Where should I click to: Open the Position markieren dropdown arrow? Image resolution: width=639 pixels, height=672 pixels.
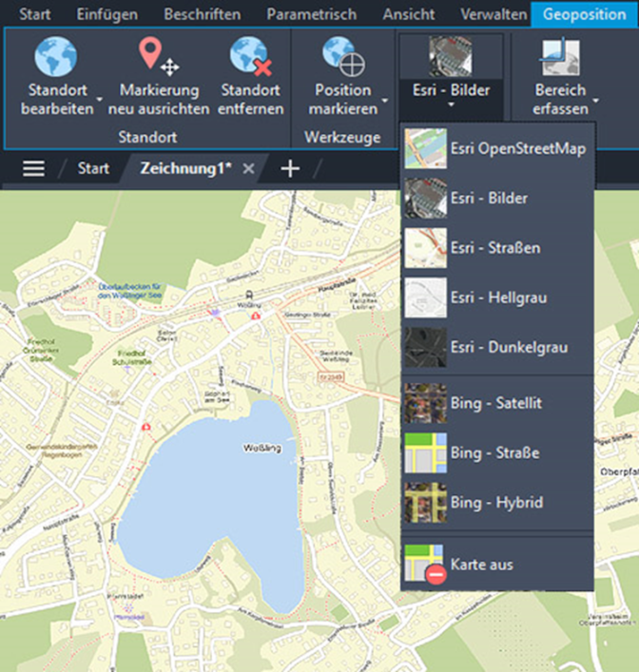[384, 99]
